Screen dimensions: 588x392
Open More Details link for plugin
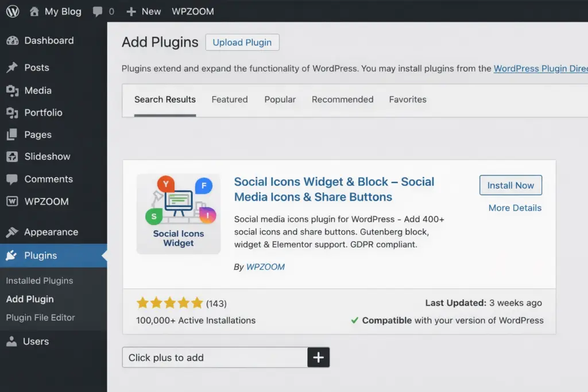click(514, 208)
